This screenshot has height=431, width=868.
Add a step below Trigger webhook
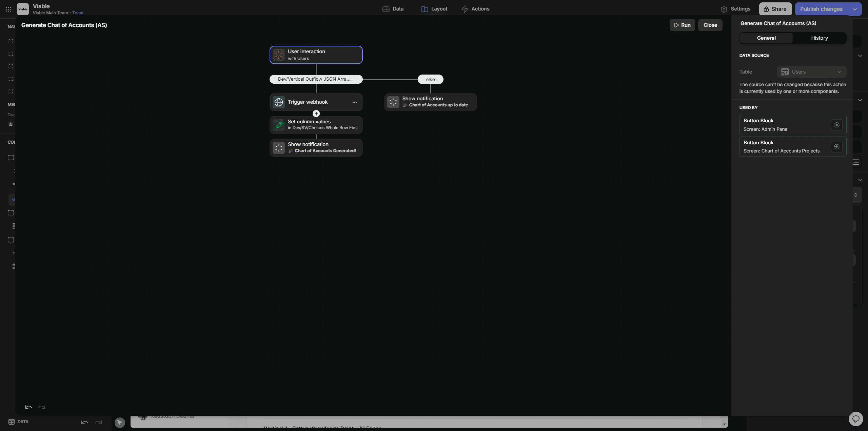[316, 114]
